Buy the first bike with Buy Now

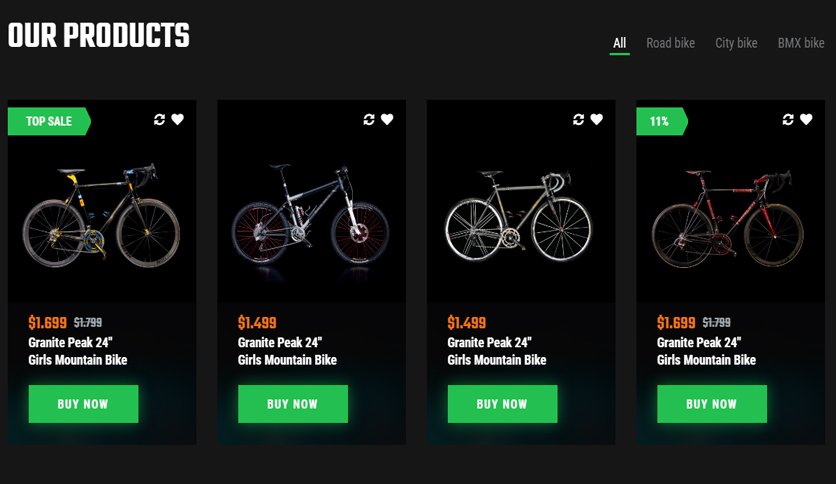coord(83,404)
